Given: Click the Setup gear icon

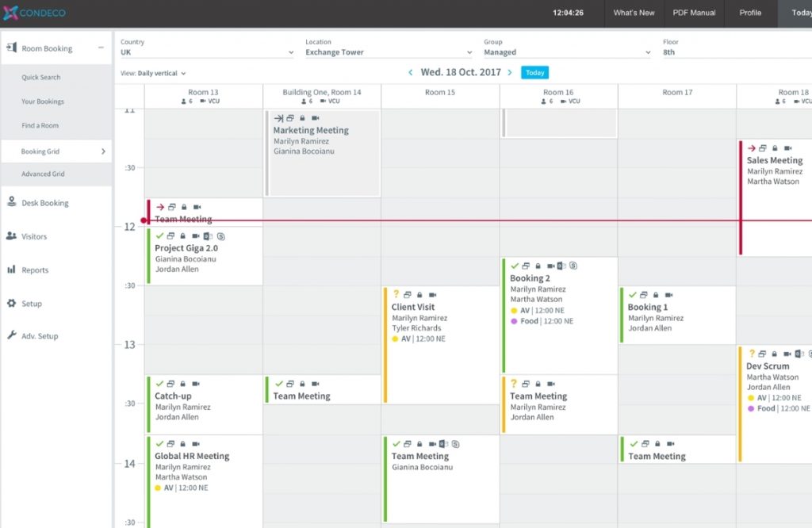Looking at the screenshot, I should [x=11, y=304].
